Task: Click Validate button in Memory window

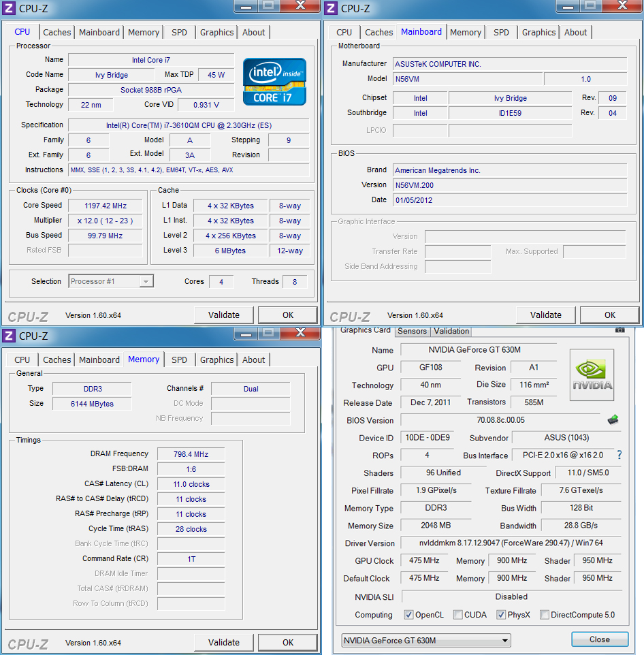Action: [x=224, y=643]
